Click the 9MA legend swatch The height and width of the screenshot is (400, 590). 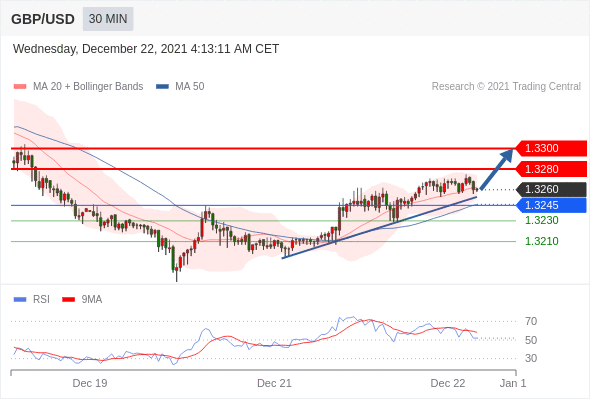68,300
